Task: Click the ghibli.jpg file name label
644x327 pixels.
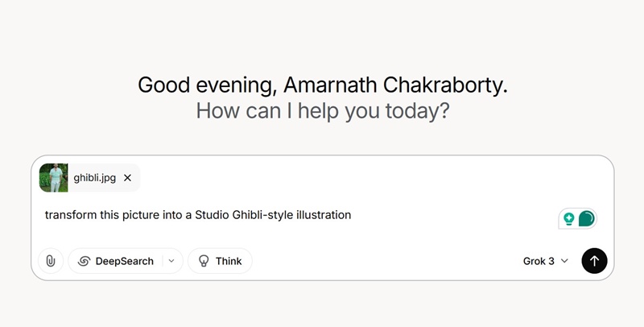Action: pyautogui.click(x=95, y=178)
